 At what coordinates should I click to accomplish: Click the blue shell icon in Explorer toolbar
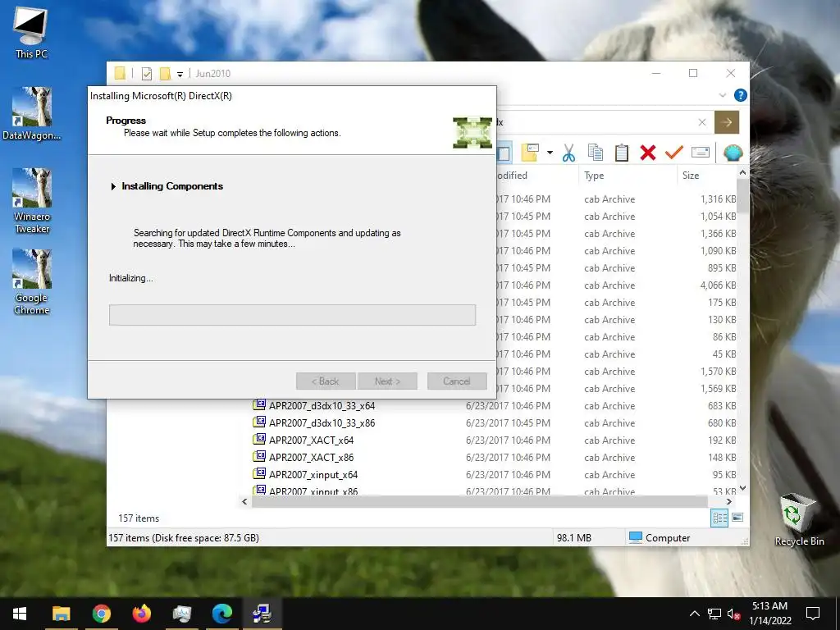tap(733, 153)
